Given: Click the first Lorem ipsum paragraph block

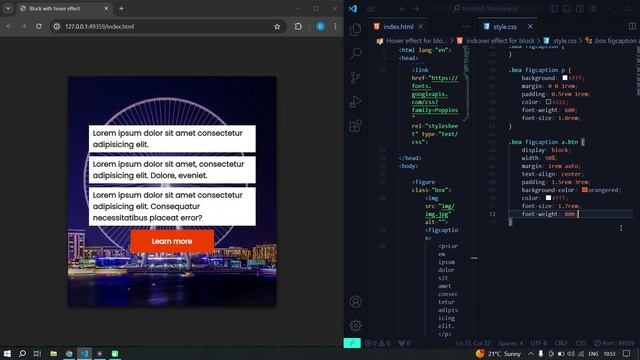Looking at the screenshot, I should click(172, 139).
